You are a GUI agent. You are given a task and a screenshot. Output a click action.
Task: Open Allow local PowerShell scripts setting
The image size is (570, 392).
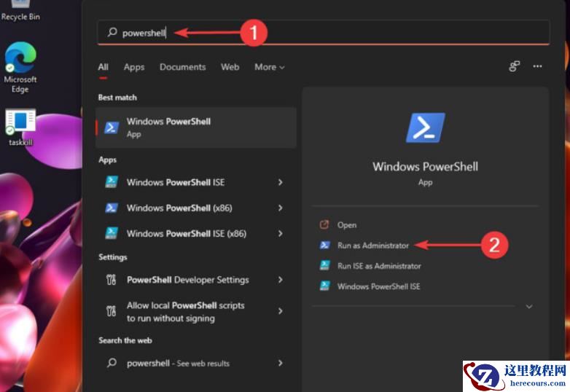(x=195, y=311)
